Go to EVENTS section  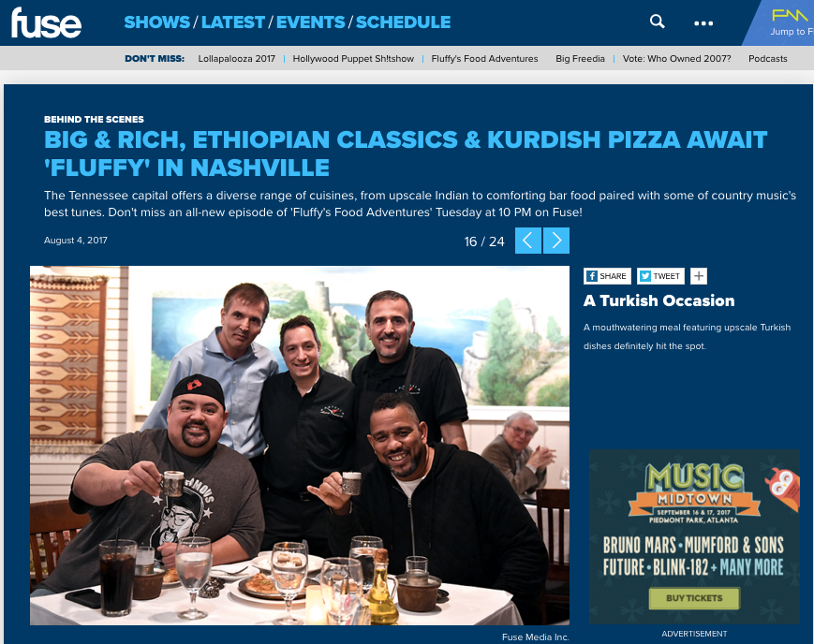pos(310,22)
